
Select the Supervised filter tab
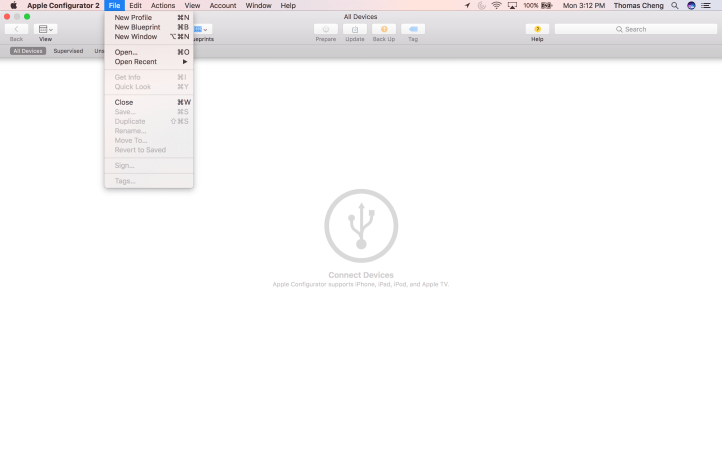click(68, 51)
